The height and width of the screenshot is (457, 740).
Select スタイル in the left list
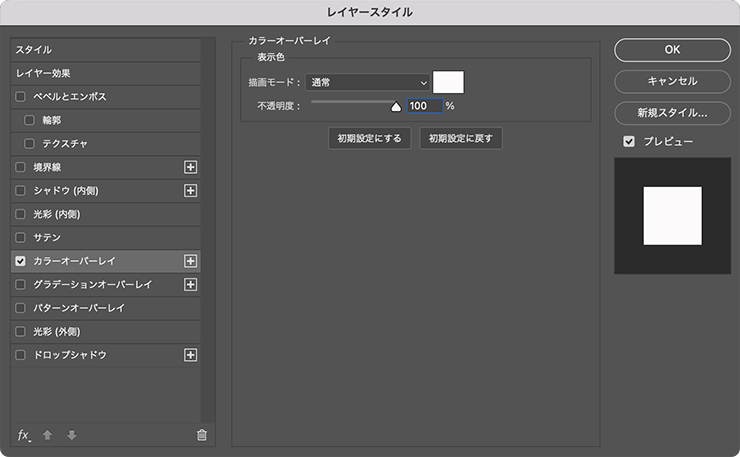click(34, 50)
